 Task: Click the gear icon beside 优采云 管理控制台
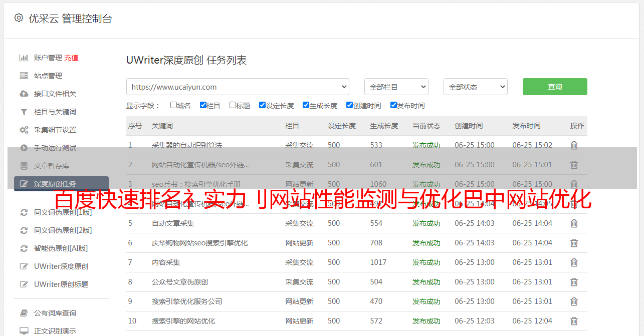coord(19,18)
